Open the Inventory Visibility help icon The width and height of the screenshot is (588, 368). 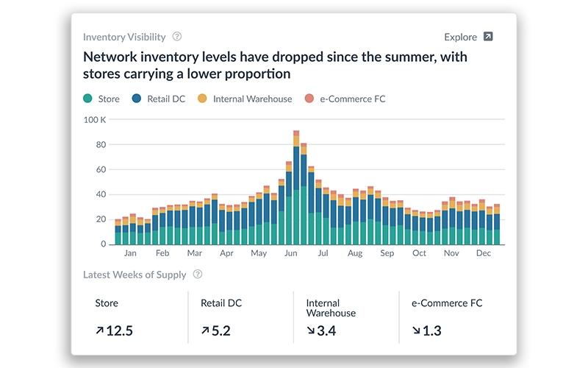pyautogui.click(x=177, y=36)
